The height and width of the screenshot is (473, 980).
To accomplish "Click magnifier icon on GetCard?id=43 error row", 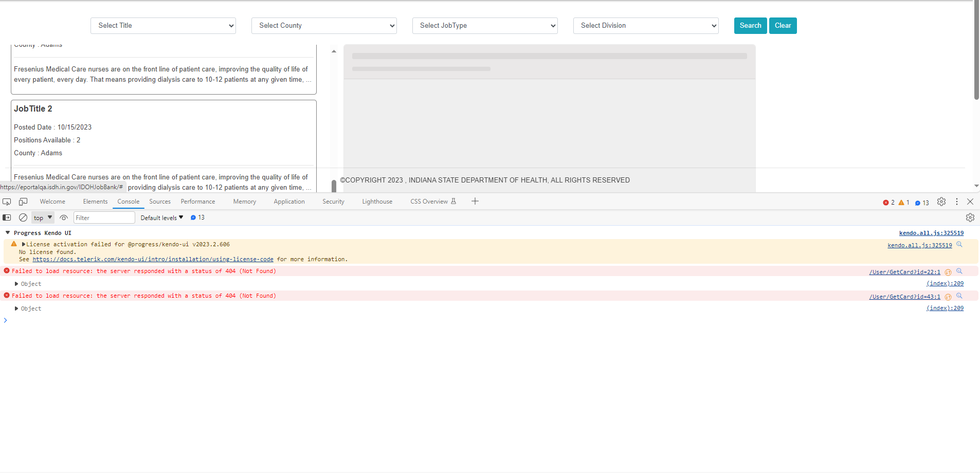I will [x=959, y=296].
